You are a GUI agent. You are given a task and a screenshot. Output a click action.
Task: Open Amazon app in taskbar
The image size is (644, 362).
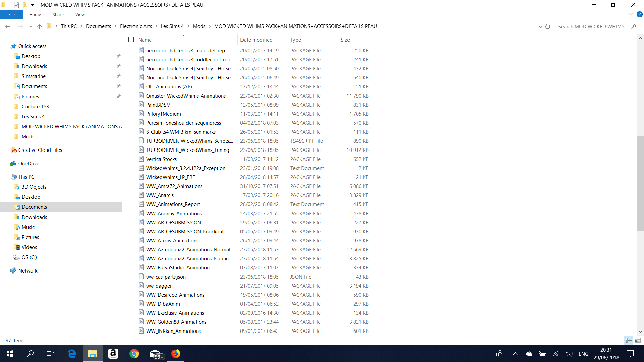coord(113,354)
